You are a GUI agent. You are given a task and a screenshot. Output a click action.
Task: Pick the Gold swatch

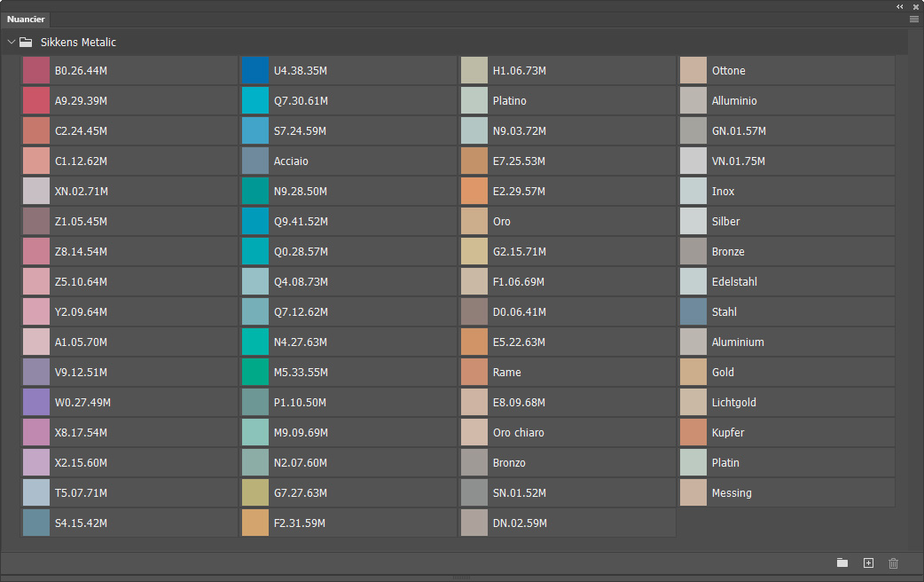(693, 372)
